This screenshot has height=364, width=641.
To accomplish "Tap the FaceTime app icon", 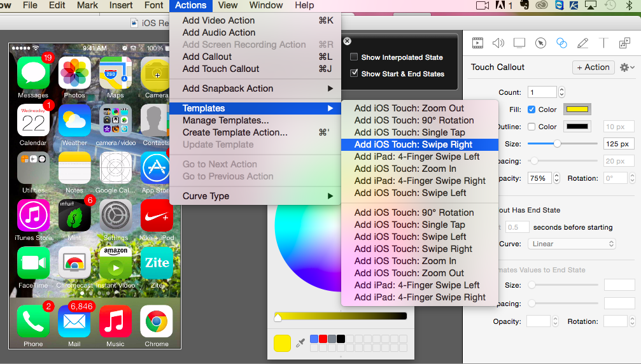I will (x=33, y=263).
